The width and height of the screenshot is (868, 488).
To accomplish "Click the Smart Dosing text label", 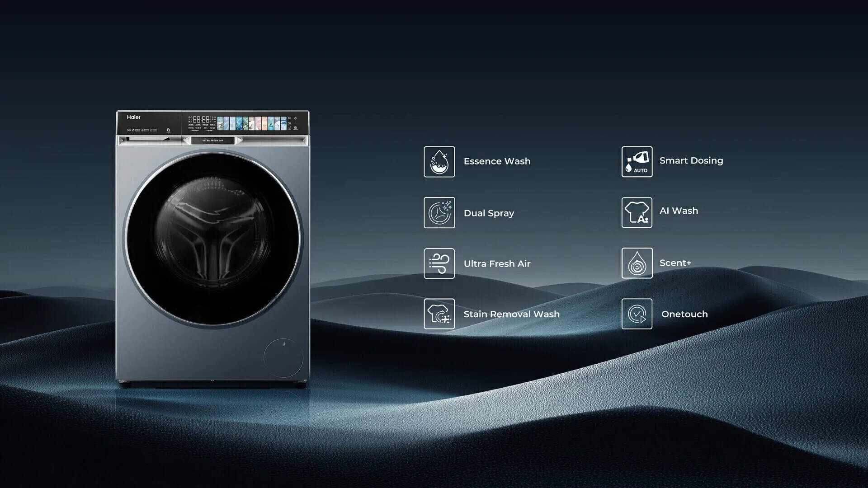I will click(691, 160).
